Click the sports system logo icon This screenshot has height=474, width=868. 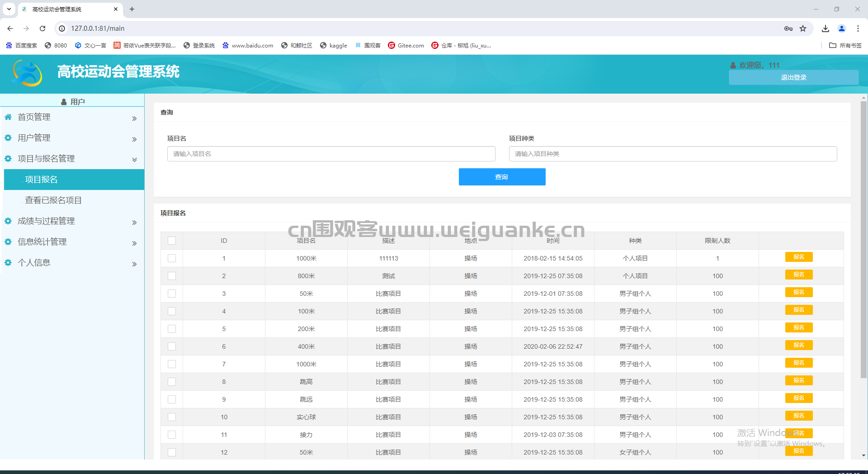pyautogui.click(x=28, y=73)
